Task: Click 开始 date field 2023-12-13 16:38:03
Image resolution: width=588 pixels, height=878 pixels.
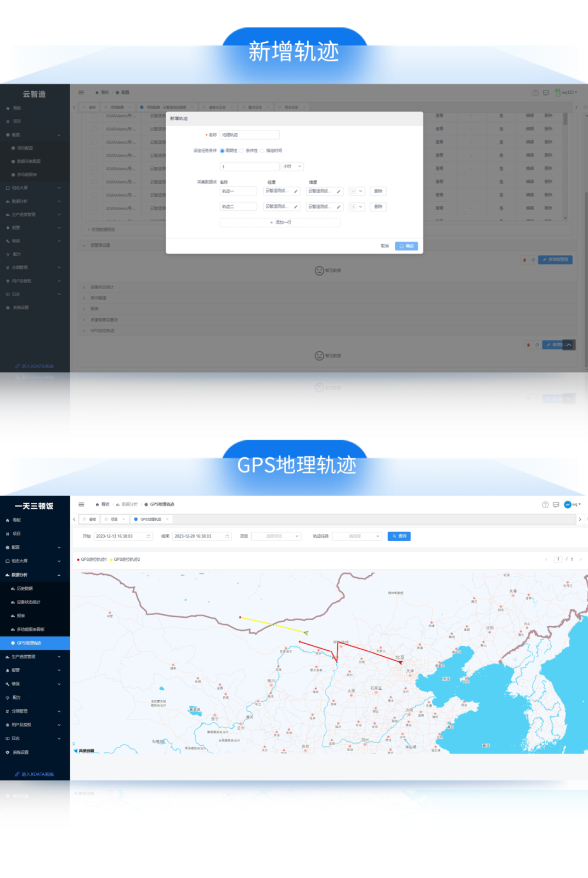Action: (x=123, y=536)
